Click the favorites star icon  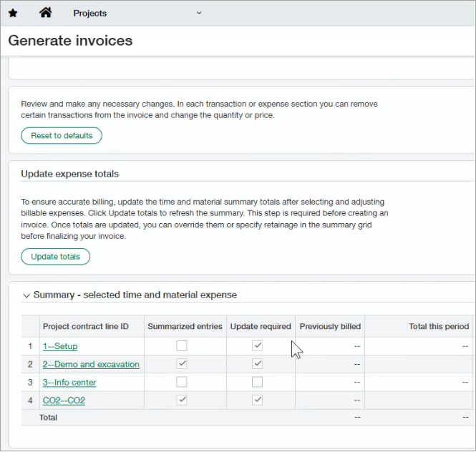point(13,13)
